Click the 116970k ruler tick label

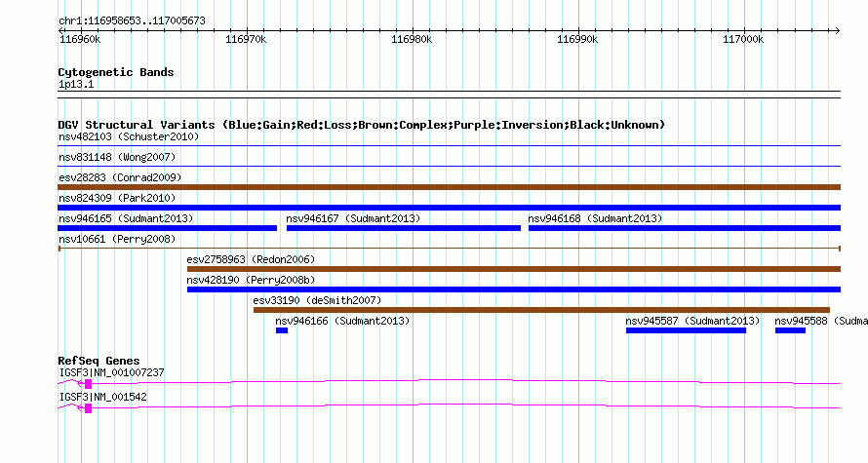(246, 39)
